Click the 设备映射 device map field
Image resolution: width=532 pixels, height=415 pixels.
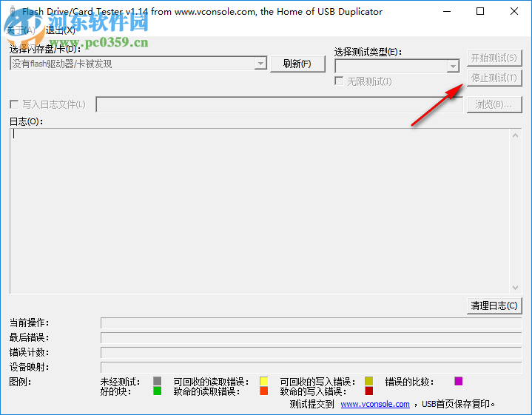pyautogui.click(x=311, y=367)
